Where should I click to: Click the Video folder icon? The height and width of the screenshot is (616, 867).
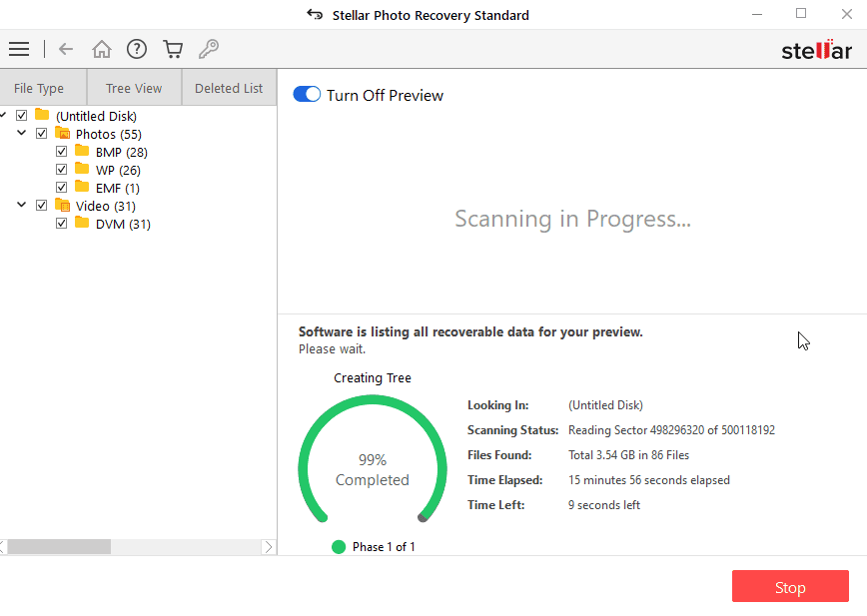[63, 205]
